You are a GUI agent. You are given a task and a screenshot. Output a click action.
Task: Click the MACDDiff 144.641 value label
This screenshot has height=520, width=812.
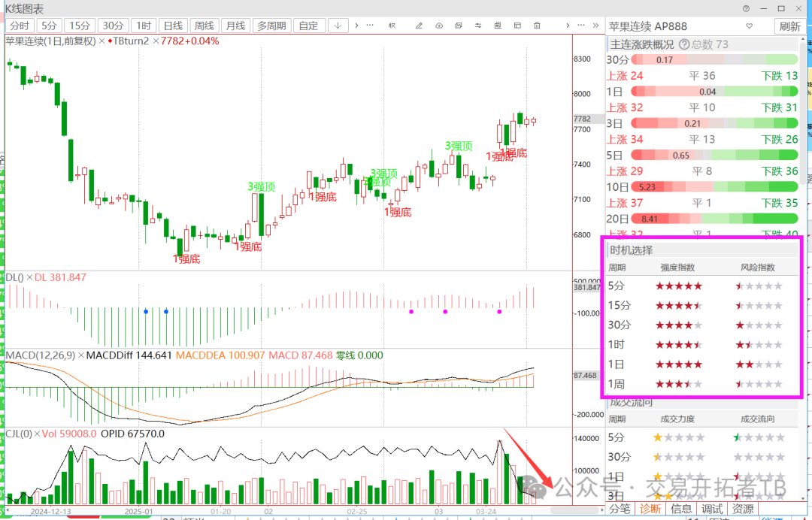click(129, 356)
